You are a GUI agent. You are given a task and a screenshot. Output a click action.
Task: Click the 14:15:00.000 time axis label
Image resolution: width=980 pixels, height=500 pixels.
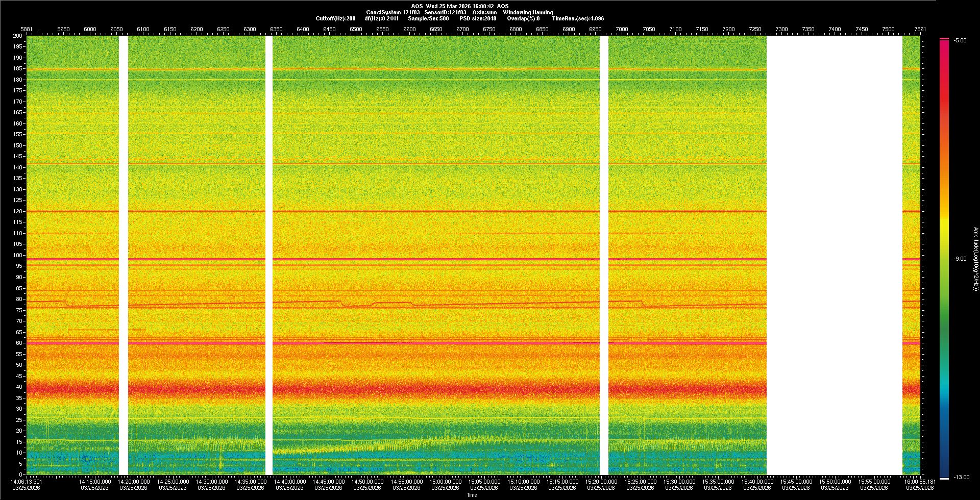coord(95,482)
